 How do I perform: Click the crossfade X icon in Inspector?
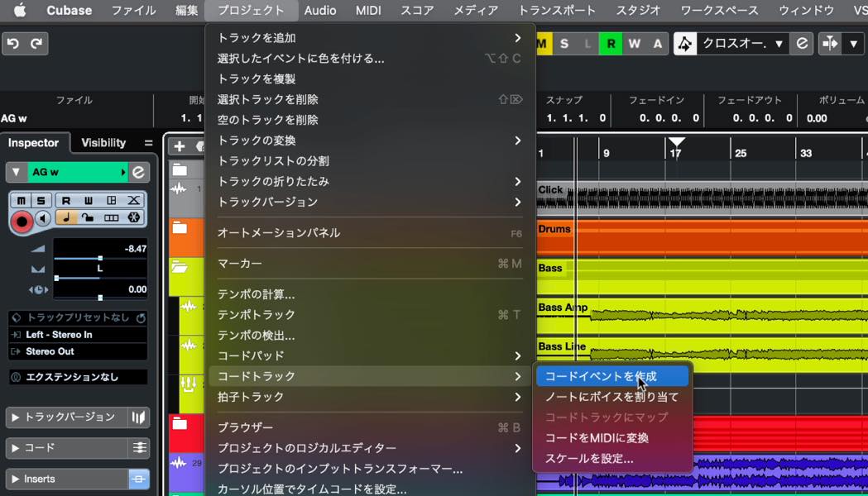(x=133, y=200)
